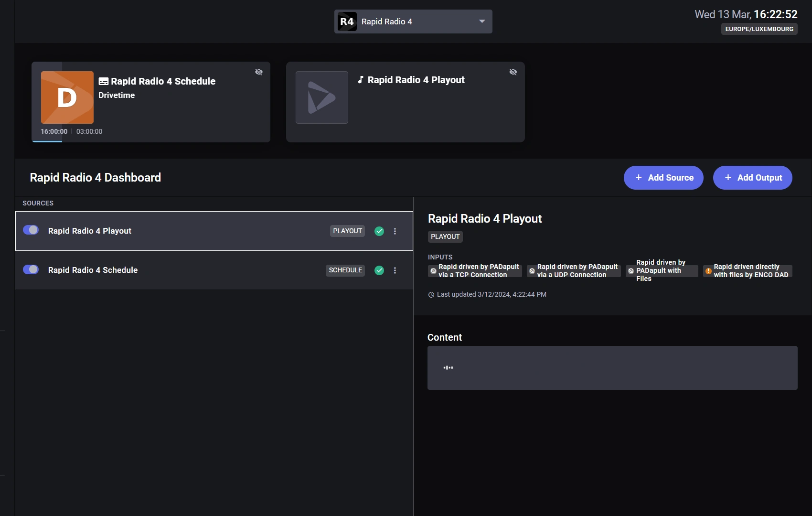Click the Drivetime show name

tap(117, 95)
